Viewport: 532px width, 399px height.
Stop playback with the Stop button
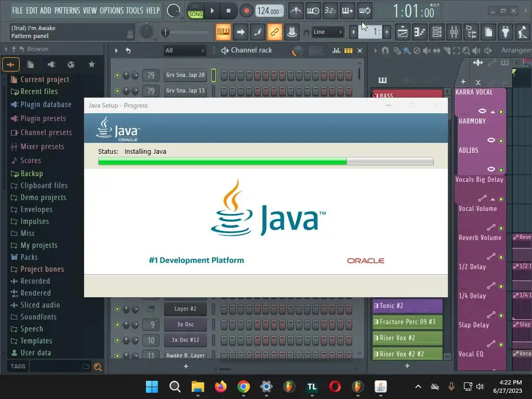click(x=229, y=11)
